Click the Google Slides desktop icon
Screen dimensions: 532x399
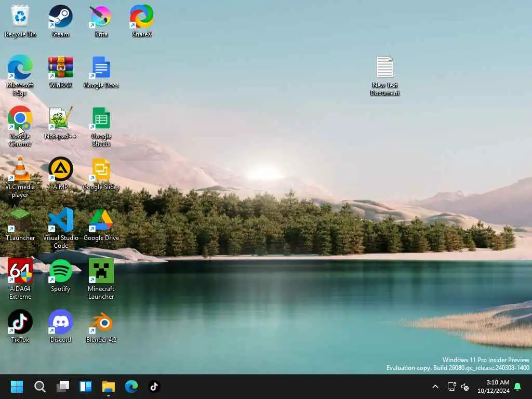(101, 174)
